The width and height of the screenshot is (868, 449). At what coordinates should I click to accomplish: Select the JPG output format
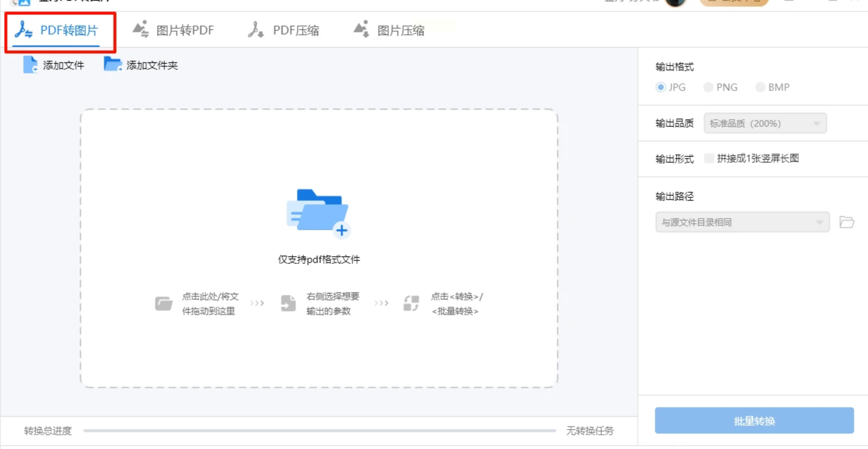pos(661,87)
